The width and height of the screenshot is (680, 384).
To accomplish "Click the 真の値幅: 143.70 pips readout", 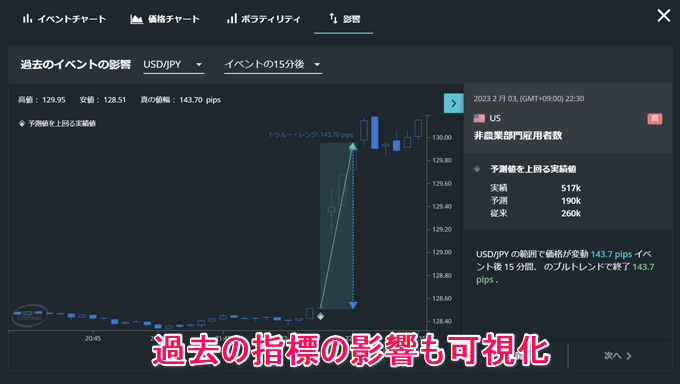I will [180, 100].
